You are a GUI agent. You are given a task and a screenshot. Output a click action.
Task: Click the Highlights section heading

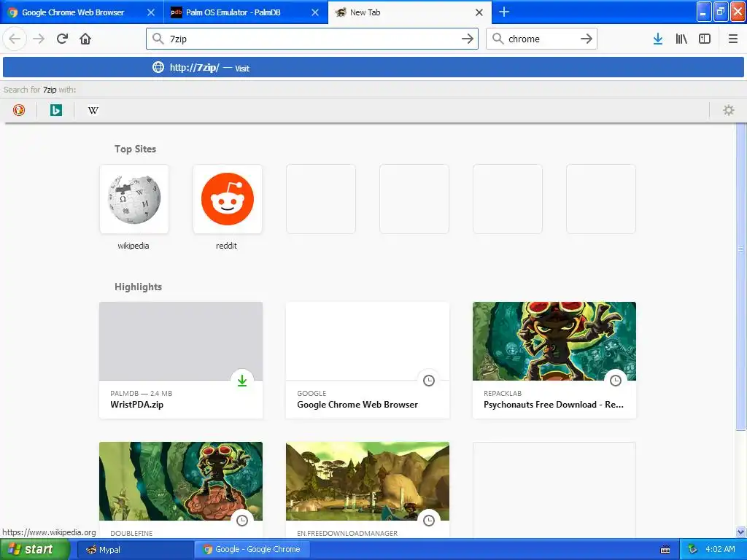point(138,287)
